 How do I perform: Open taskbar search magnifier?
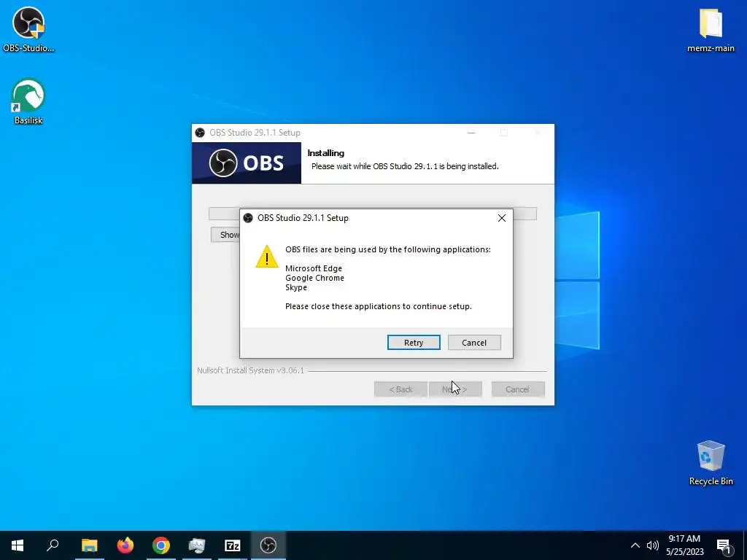pyautogui.click(x=53, y=545)
